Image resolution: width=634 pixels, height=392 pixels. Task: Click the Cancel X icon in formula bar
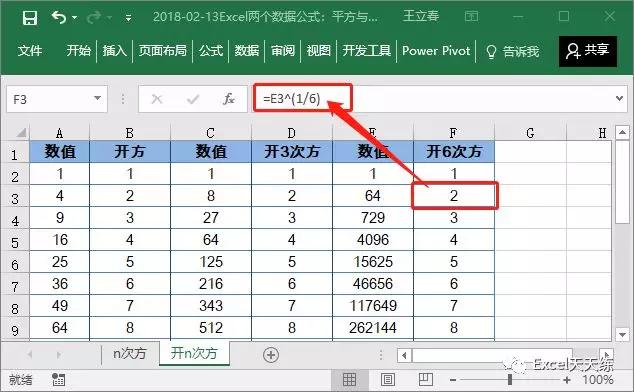[156, 99]
